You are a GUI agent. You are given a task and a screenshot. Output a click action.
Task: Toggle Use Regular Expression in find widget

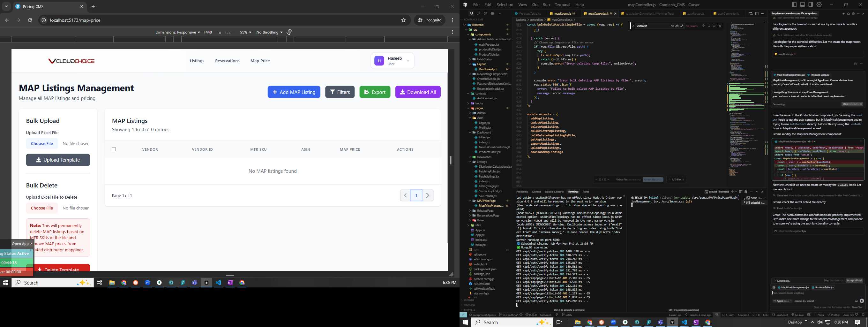(x=682, y=26)
